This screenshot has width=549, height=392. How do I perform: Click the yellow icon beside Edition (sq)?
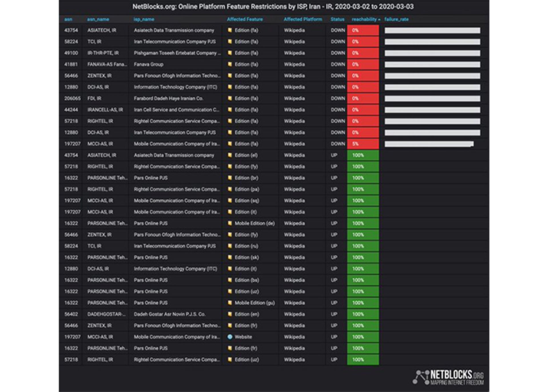click(x=230, y=200)
